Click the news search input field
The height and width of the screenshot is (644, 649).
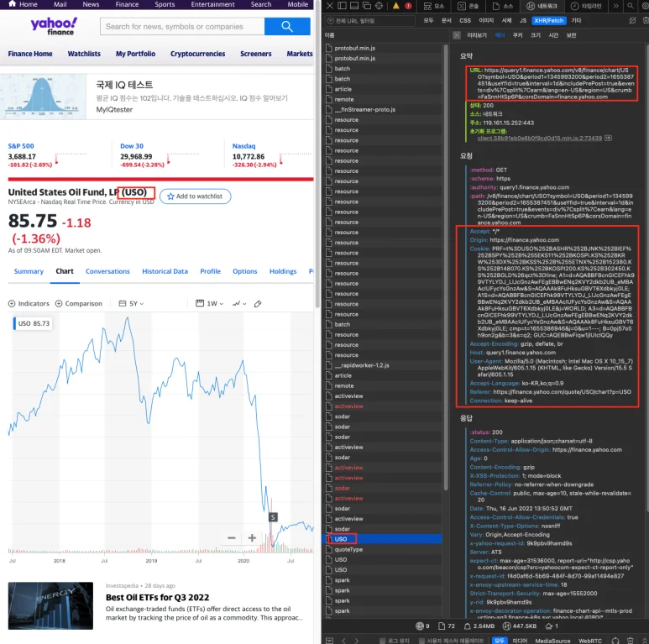pos(182,27)
